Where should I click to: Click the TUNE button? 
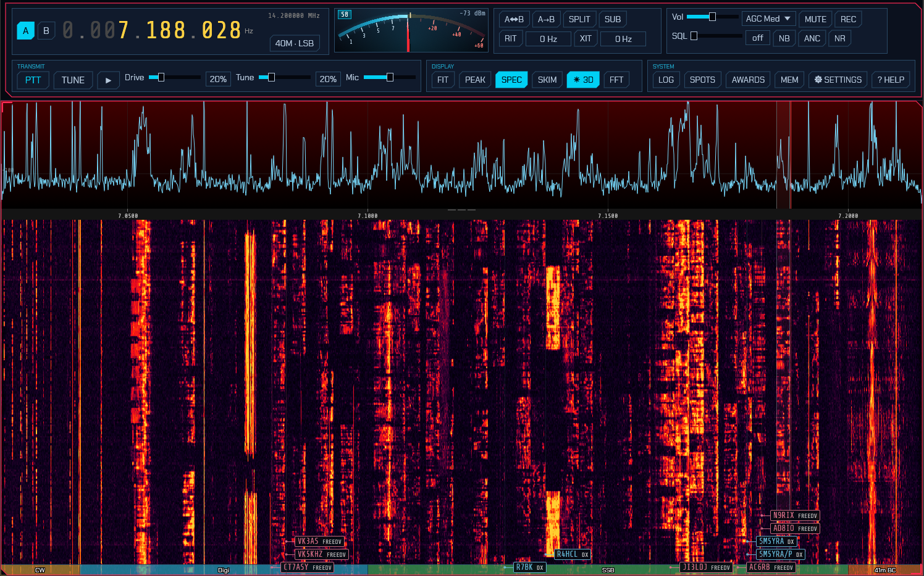(73, 80)
